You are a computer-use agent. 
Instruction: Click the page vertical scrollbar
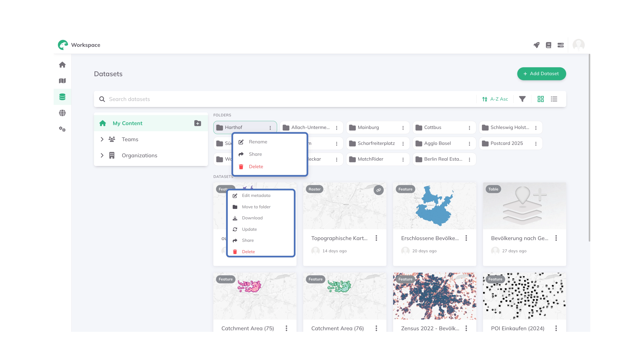point(589,148)
